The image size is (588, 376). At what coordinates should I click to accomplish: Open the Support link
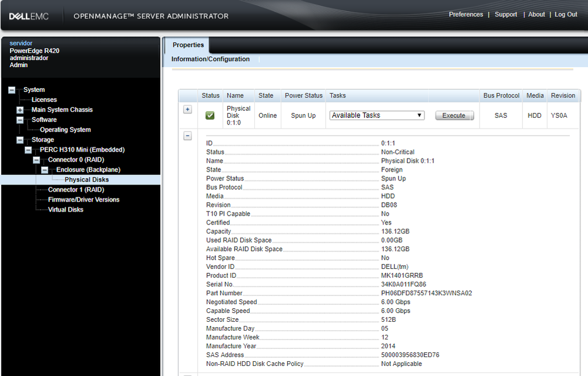(x=506, y=14)
